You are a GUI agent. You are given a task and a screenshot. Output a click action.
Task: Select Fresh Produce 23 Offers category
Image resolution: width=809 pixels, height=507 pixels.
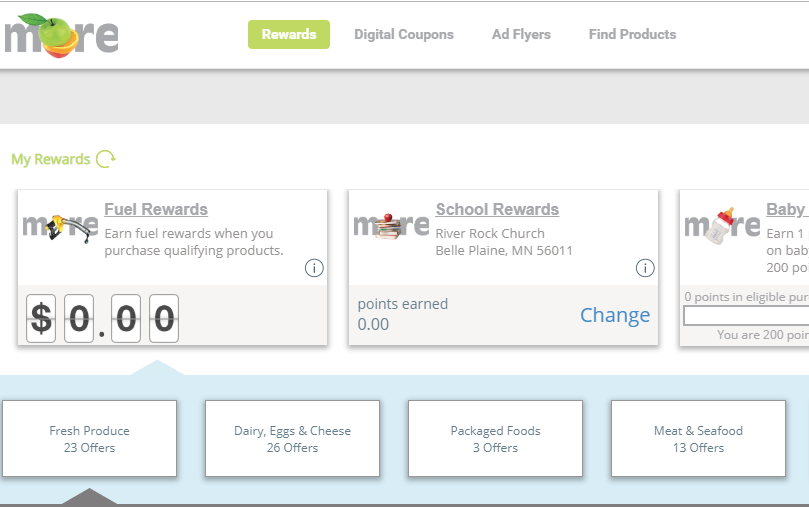tap(90, 439)
